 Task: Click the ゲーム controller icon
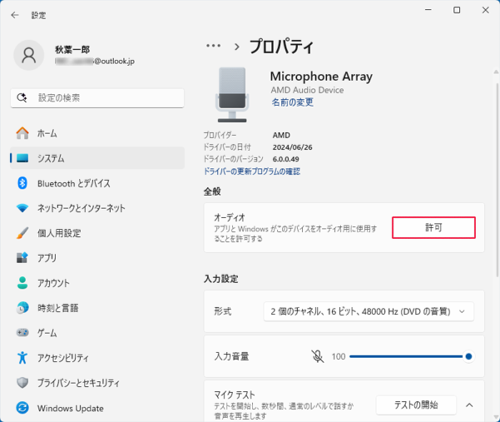click(x=22, y=333)
